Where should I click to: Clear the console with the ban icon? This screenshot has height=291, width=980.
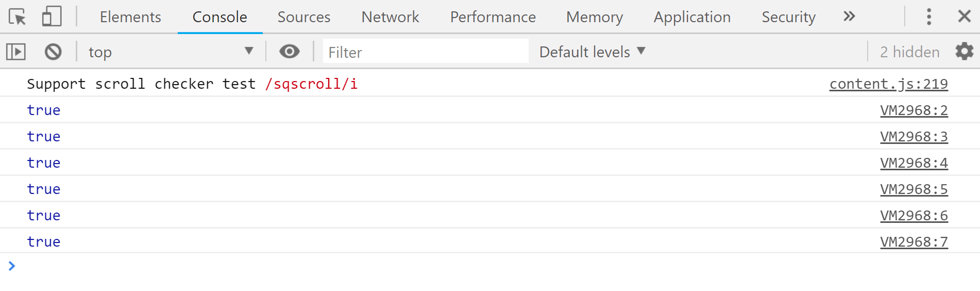click(x=53, y=52)
